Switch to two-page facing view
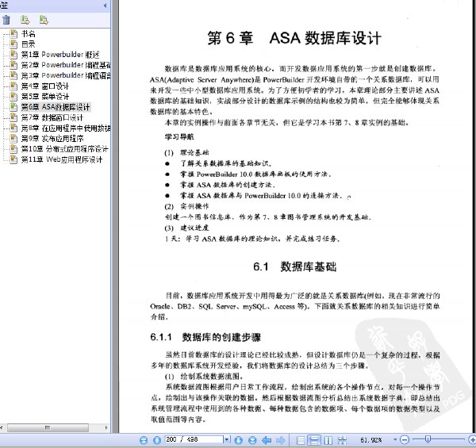Viewport: 476px width, 448px height. (328, 440)
